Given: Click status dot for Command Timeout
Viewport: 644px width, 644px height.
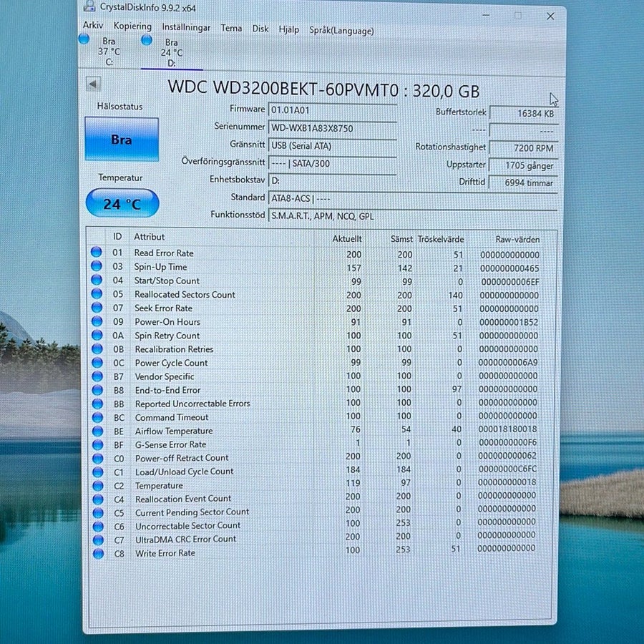Looking at the screenshot, I should (97, 417).
